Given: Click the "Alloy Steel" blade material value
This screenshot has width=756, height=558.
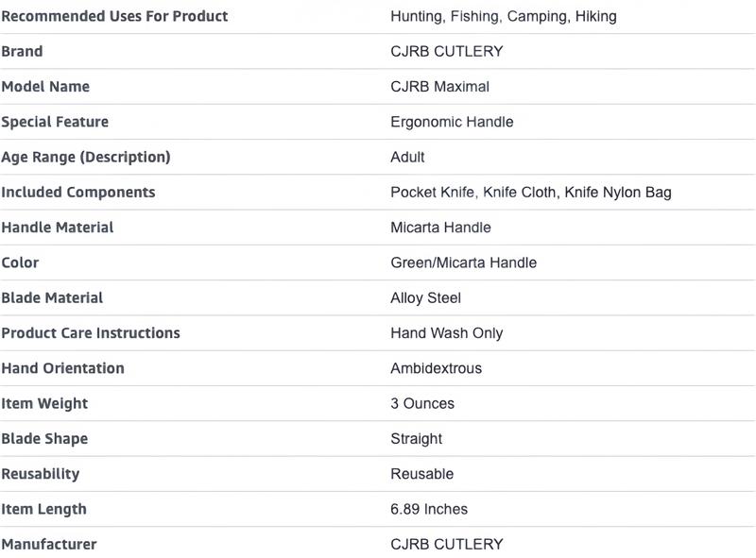Looking at the screenshot, I should [425, 297].
